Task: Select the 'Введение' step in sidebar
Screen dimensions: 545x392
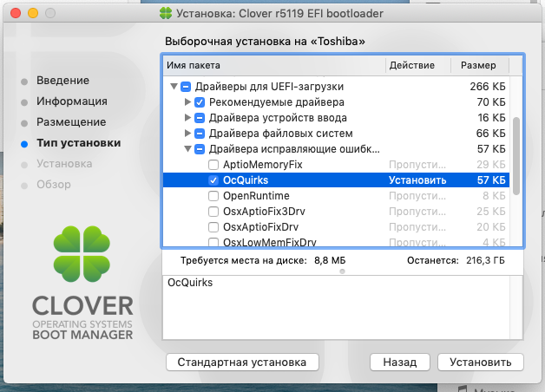Action: [62, 80]
